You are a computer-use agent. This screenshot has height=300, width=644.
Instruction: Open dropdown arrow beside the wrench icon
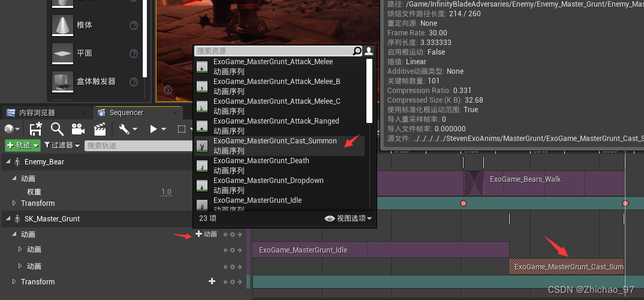point(135,129)
